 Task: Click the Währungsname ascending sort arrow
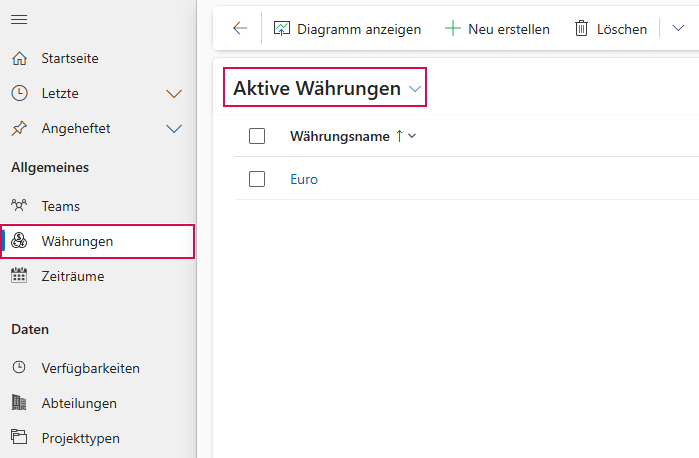pyautogui.click(x=399, y=136)
